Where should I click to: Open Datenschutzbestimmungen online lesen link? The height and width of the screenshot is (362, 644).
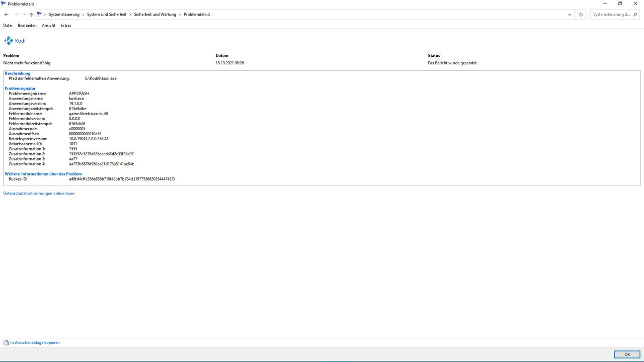coord(39,193)
